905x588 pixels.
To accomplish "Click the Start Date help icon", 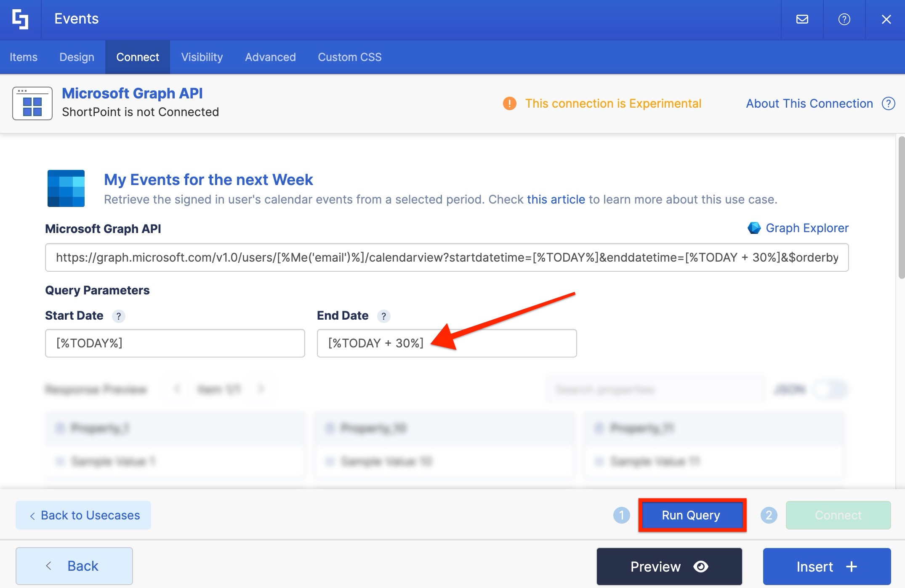I will click(119, 316).
